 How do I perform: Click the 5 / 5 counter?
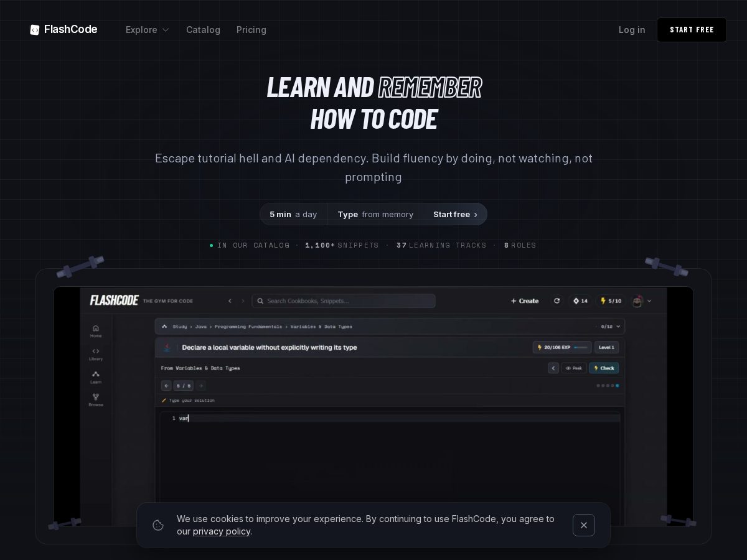pyautogui.click(x=184, y=386)
